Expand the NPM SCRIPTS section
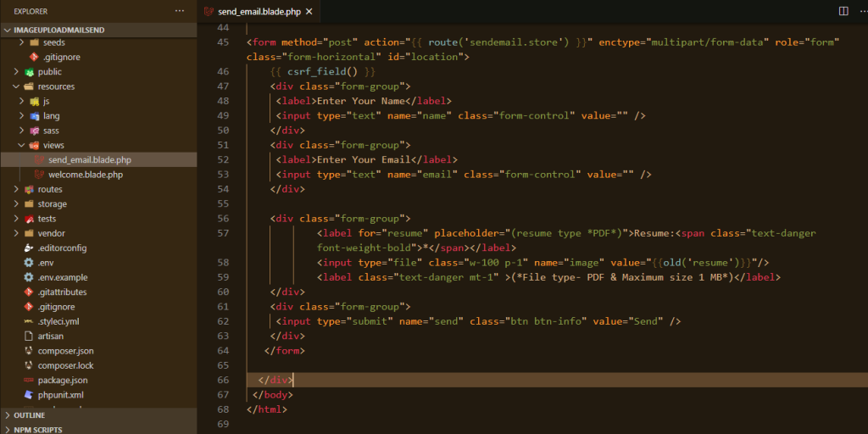 (x=8, y=430)
